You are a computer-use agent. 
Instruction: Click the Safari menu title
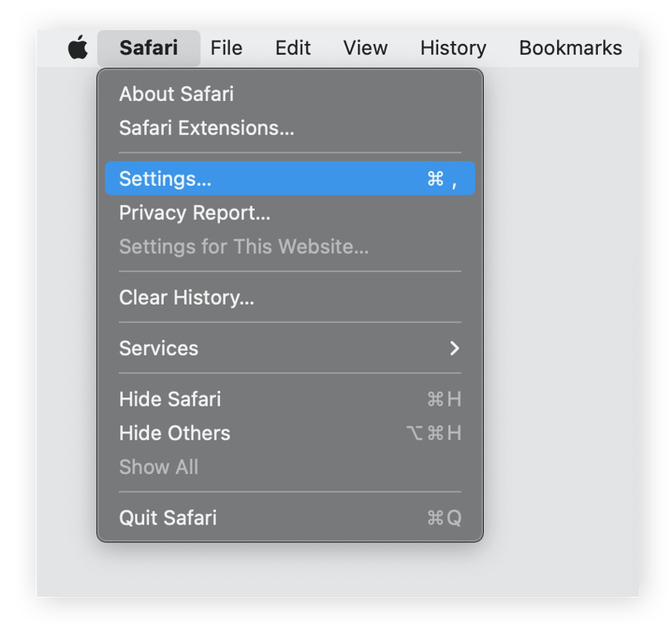148,47
